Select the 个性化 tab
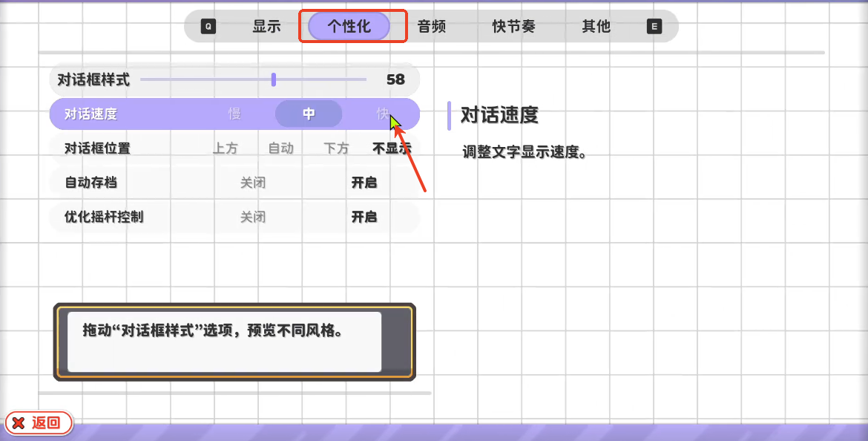 click(x=349, y=26)
